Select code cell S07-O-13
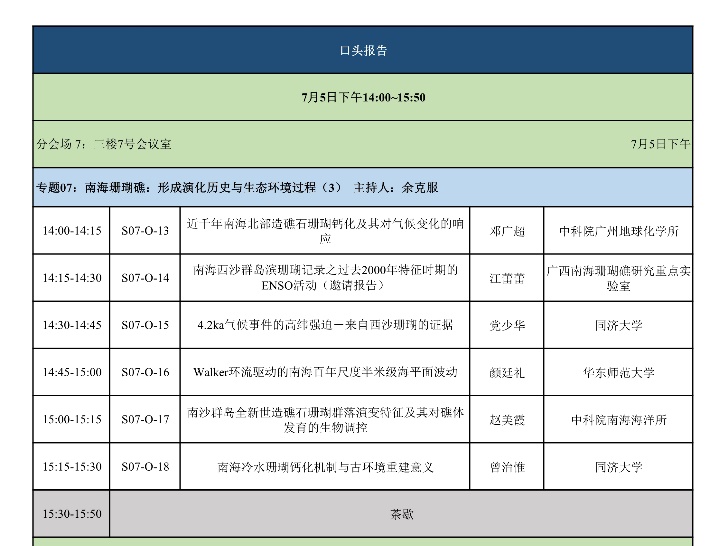Image resolution: width=719 pixels, height=546 pixels. point(145,231)
